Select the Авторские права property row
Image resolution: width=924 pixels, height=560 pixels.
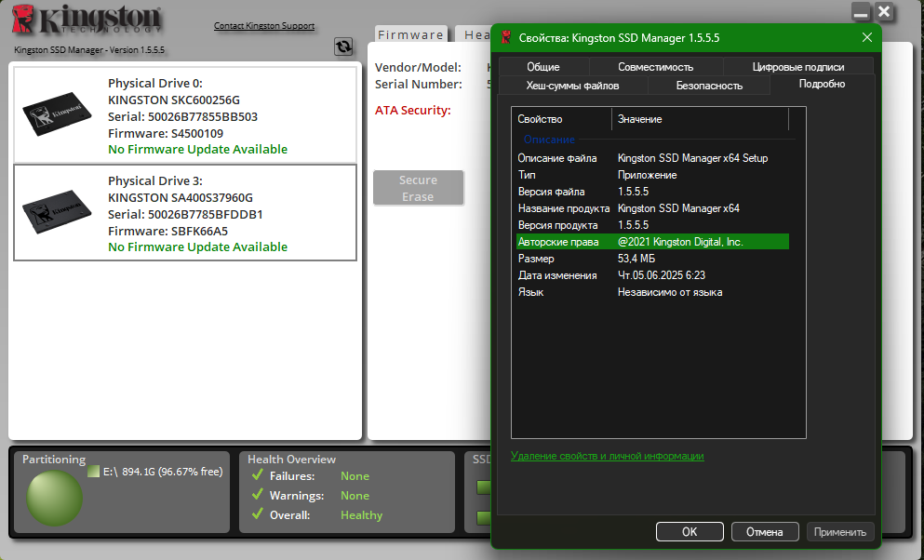point(652,242)
